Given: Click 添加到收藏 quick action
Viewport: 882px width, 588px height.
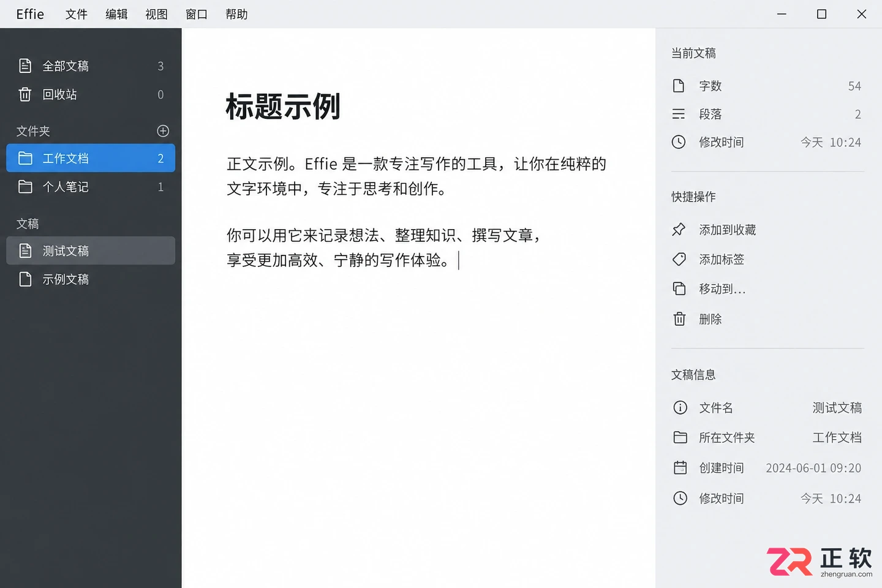Looking at the screenshot, I should [x=728, y=230].
